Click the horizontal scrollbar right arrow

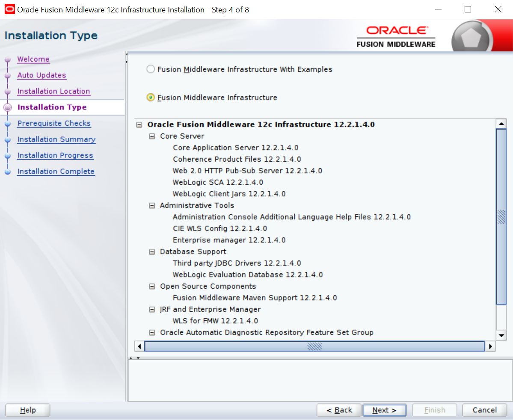click(490, 346)
